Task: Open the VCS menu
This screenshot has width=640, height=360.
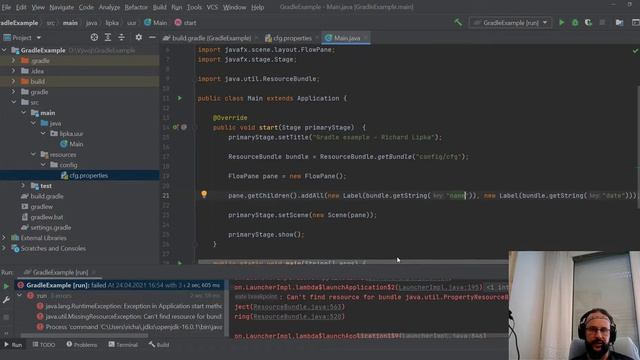Action: 212,7
